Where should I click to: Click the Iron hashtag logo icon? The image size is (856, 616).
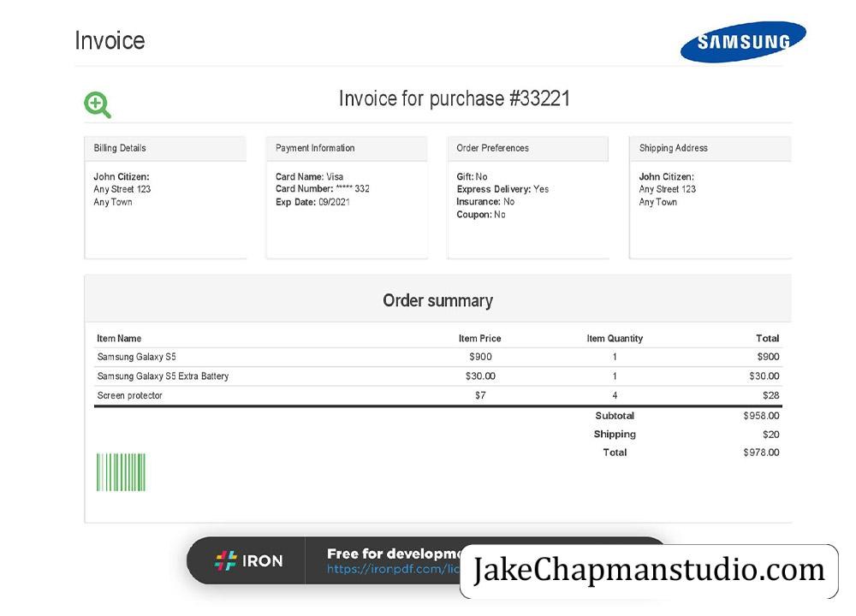click(x=225, y=560)
